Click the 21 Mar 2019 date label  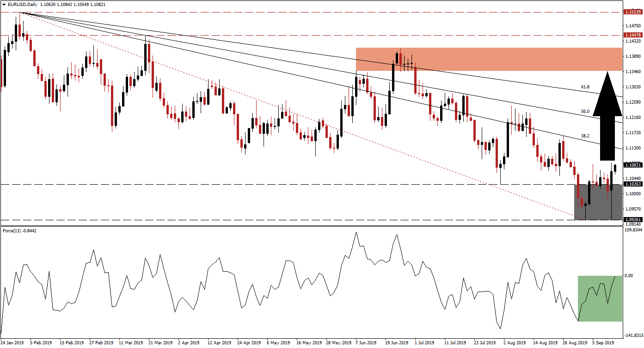tap(161, 343)
